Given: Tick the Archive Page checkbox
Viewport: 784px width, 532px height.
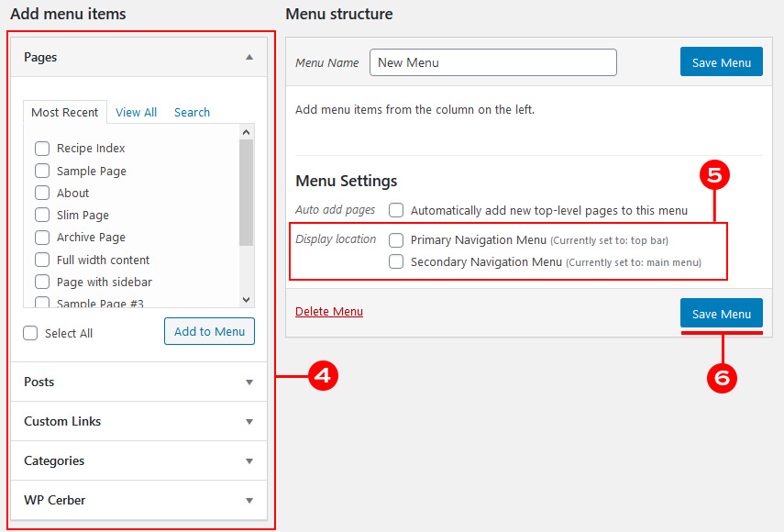Looking at the screenshot, I should point(41,237).
